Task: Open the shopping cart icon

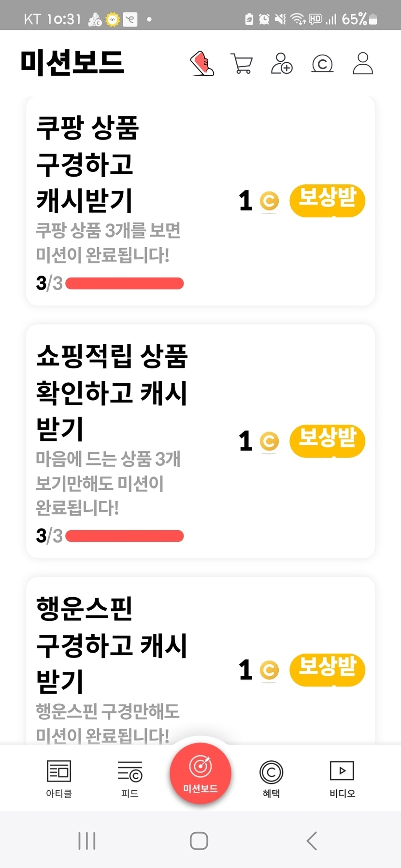Action: 242,63
